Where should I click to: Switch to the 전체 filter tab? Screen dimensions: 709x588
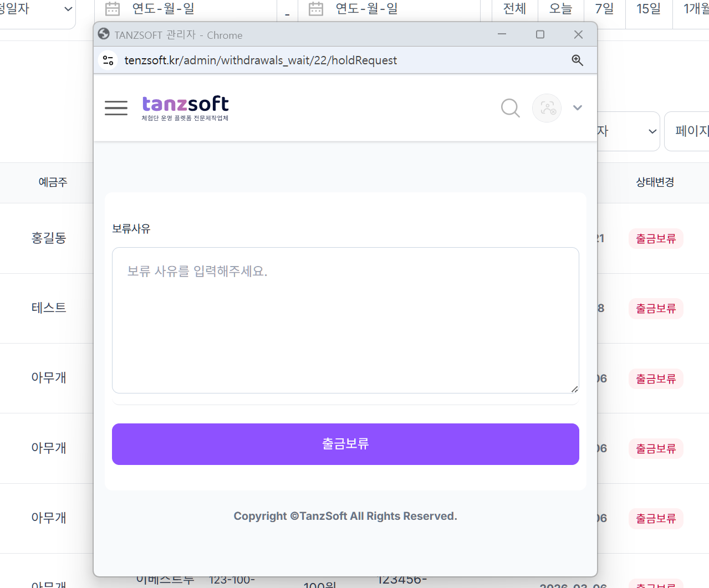tap(514, 8)
